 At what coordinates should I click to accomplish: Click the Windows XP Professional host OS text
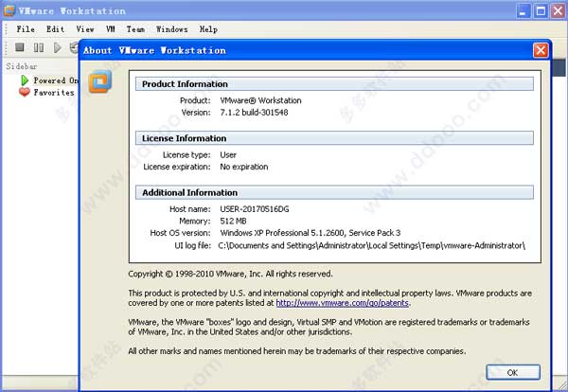tap(311, 233)
